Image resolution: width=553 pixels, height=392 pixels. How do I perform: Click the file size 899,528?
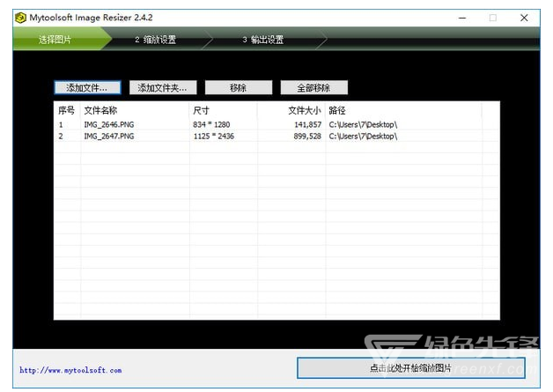tap(307, 137)
